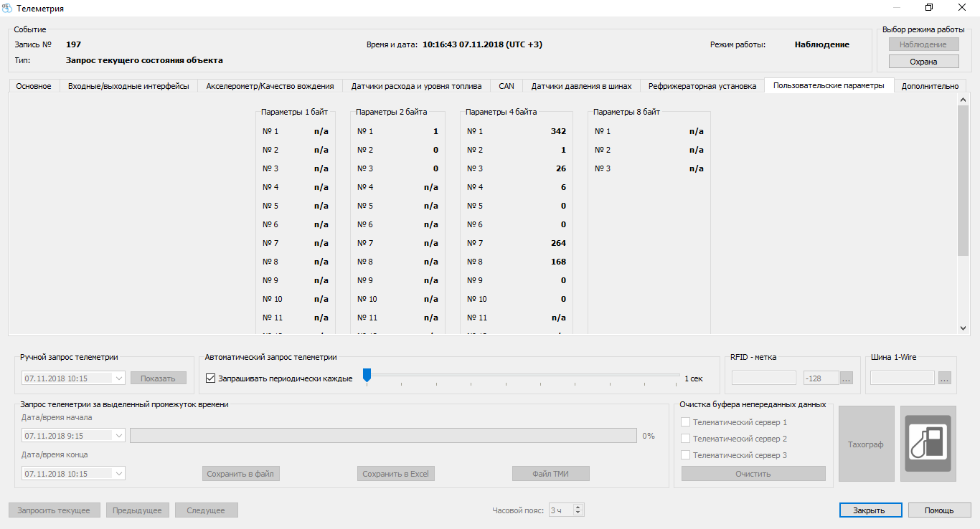Click the ellipsis button in Шина 1-Wire
Viewport: 980px width, 529px height.
[x=944, y=378]
